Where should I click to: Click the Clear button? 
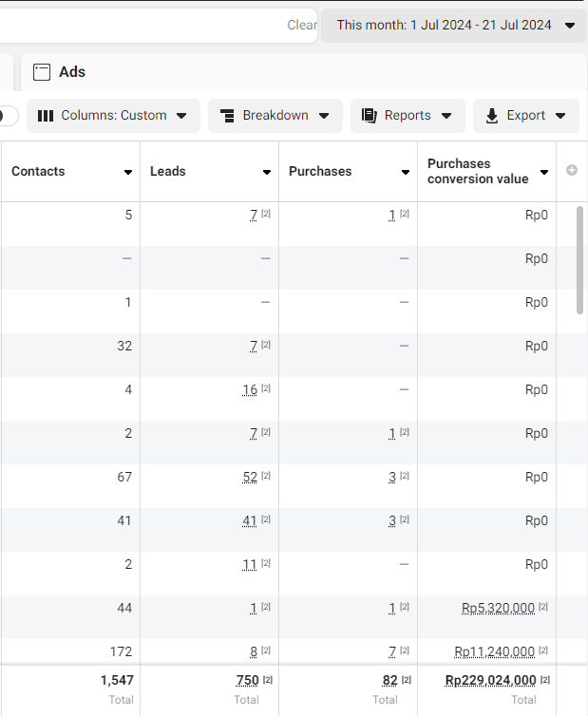(x=302, y=26)
